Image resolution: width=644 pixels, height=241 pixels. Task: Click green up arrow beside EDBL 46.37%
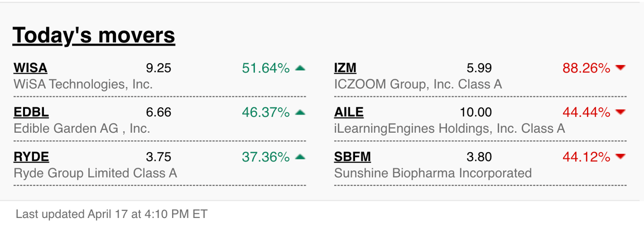pos(300,112)
